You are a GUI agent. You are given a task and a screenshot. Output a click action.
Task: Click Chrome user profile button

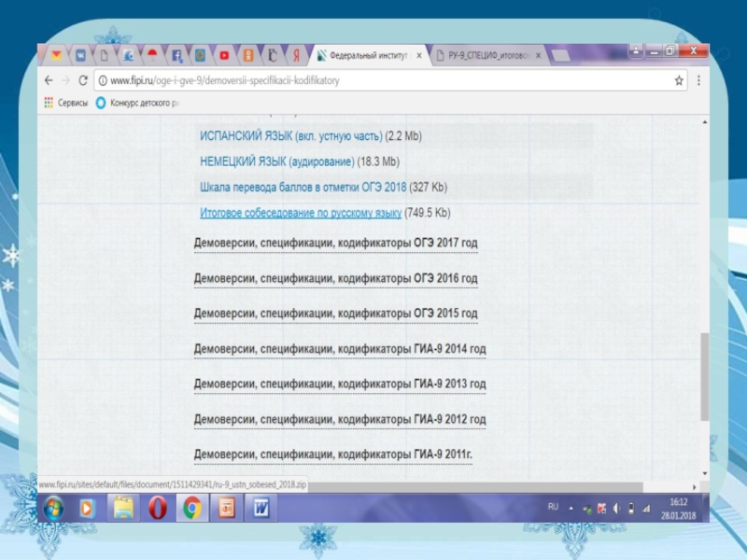click(x=636, y=50)
